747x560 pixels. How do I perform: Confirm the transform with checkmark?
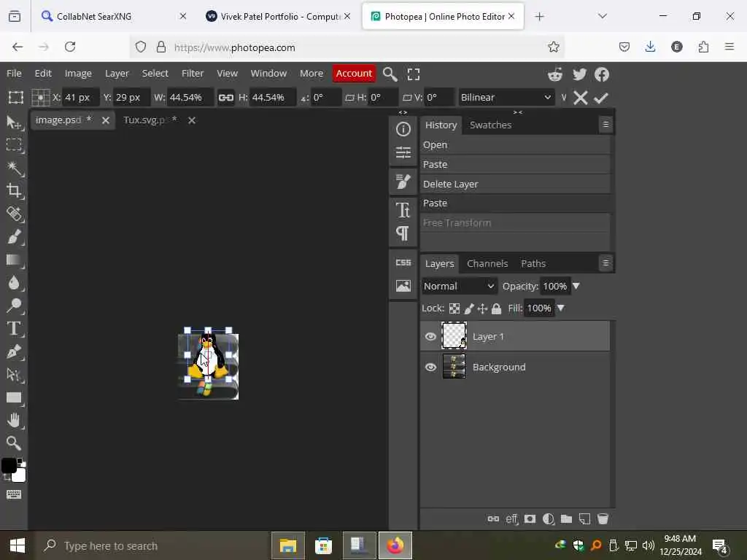pyautogui.click(x=601, y=98)
